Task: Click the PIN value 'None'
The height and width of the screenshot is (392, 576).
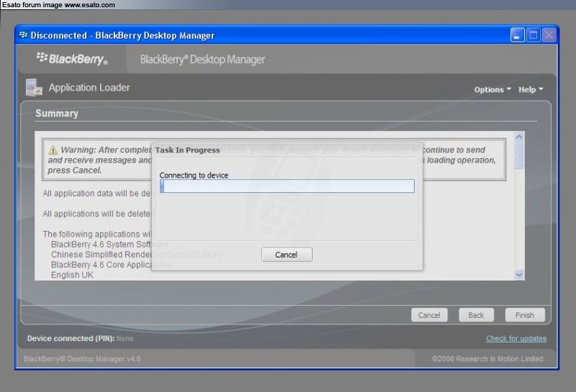Action: click(125, 338)
